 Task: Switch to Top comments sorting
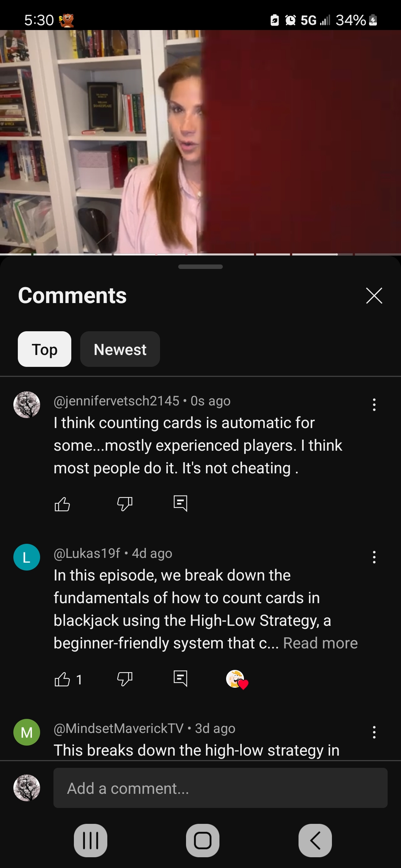tap(45, 349)
